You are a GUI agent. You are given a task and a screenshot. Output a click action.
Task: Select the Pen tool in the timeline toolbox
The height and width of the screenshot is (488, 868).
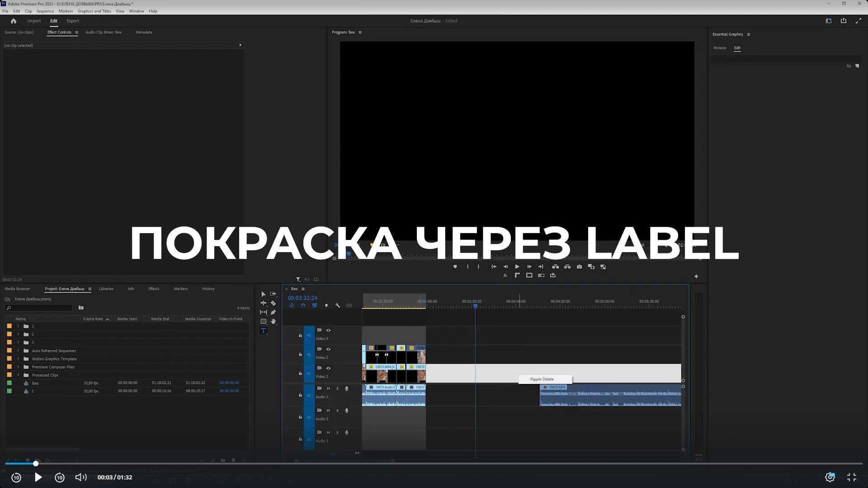pos(273,312)
